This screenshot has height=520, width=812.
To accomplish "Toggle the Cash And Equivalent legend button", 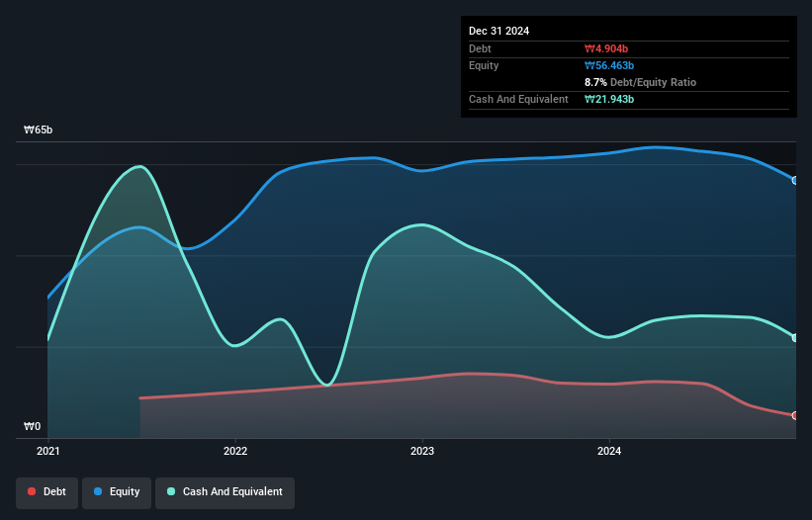I will coord(225,492).
